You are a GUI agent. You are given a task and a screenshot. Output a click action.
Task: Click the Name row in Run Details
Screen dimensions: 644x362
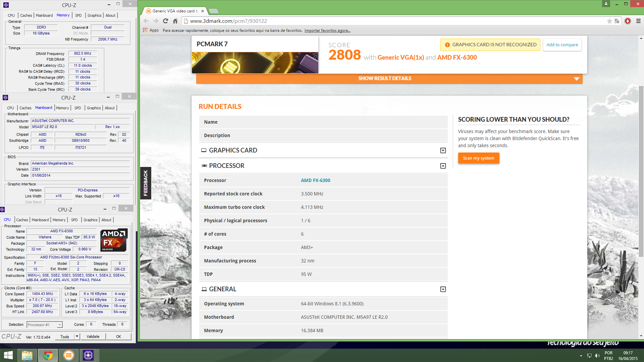click(323, 122)
